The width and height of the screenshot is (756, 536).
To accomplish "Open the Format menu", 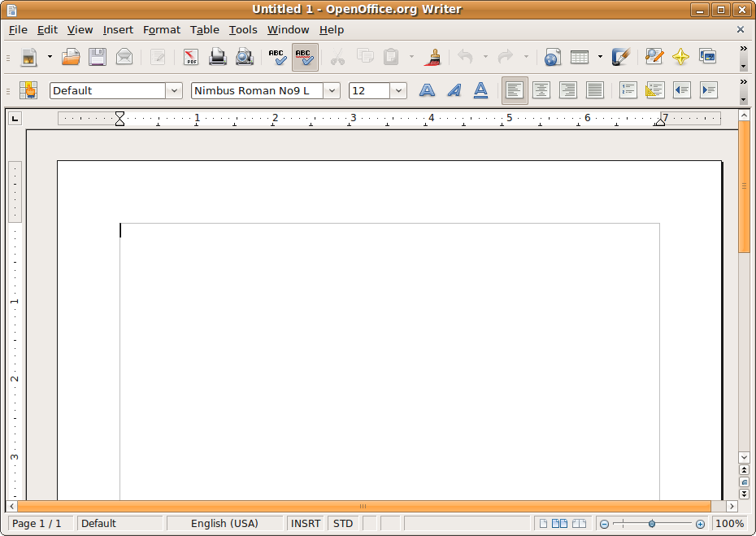I will coord(161,29).
